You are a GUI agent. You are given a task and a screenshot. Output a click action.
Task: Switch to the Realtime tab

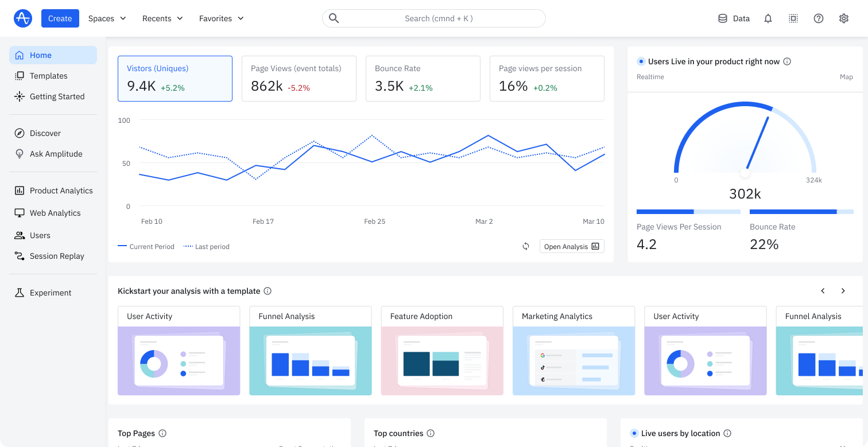pos(650,77)
